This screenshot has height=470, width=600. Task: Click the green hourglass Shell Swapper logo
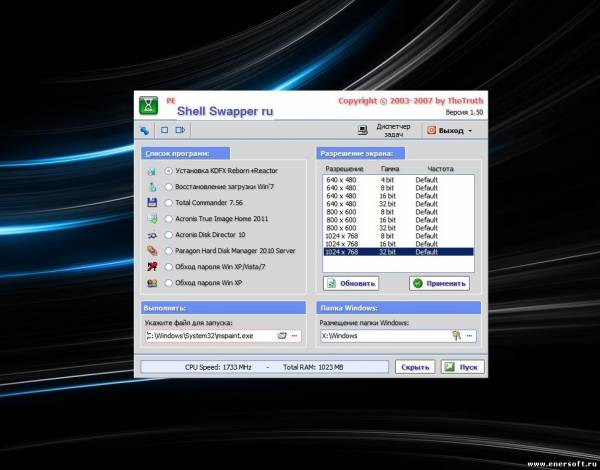point(148,106)
